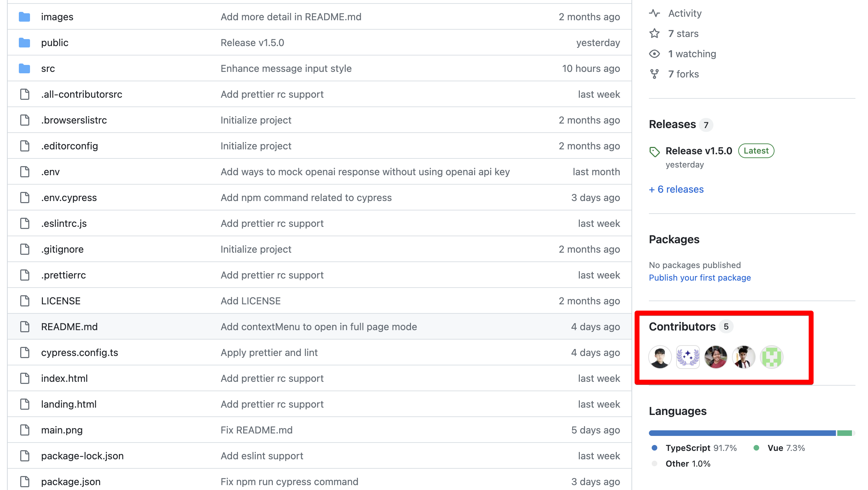Click the tag icon next to Release v1.5.0

pyautogui.click(x=654, y=152)
